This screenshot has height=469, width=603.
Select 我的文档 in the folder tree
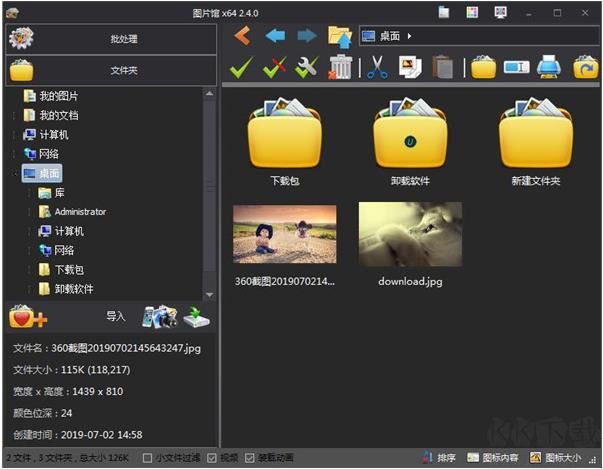(x=51, y=115)
